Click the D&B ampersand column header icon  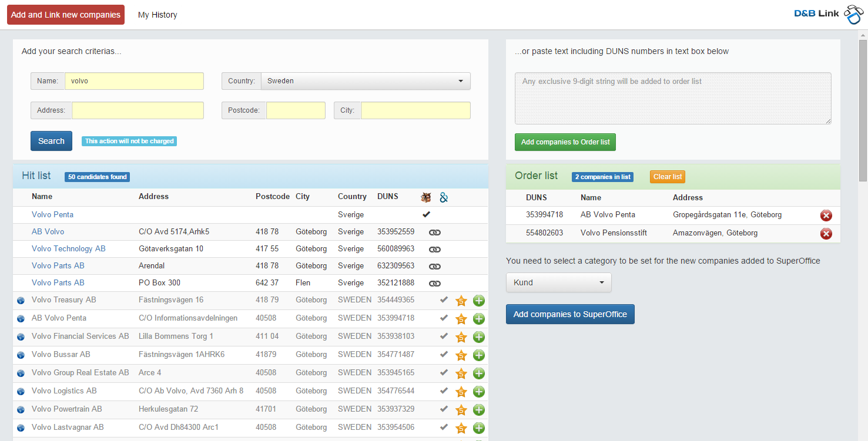click(x=444, y=197)
